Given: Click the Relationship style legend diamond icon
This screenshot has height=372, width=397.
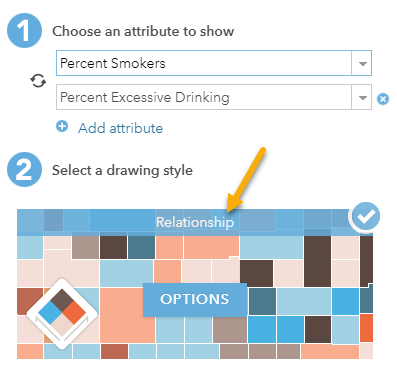Looking at the screenshot, I should (62, 313).
